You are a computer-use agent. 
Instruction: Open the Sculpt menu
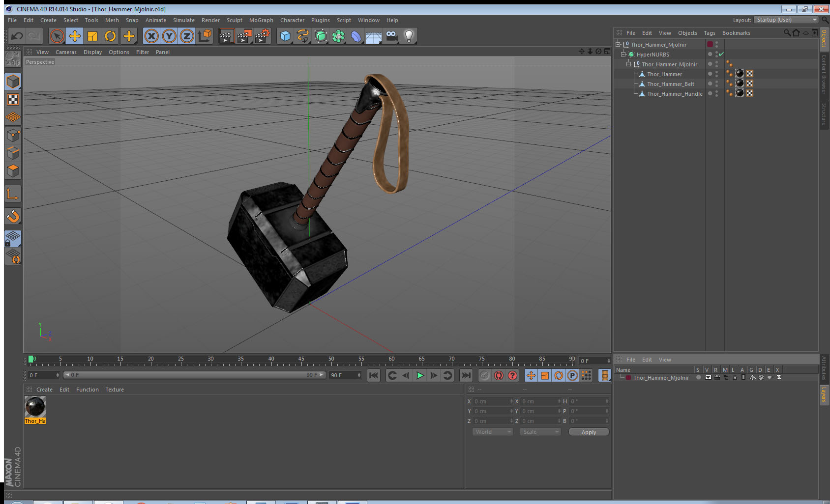pyautogui.click(x=235, y=20)
